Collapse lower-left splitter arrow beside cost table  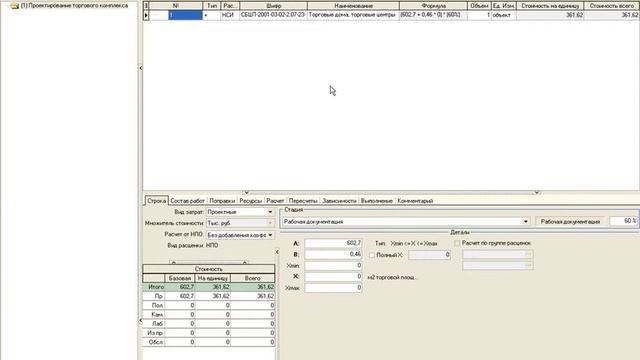pyautogui.click(x=140, y=321)
